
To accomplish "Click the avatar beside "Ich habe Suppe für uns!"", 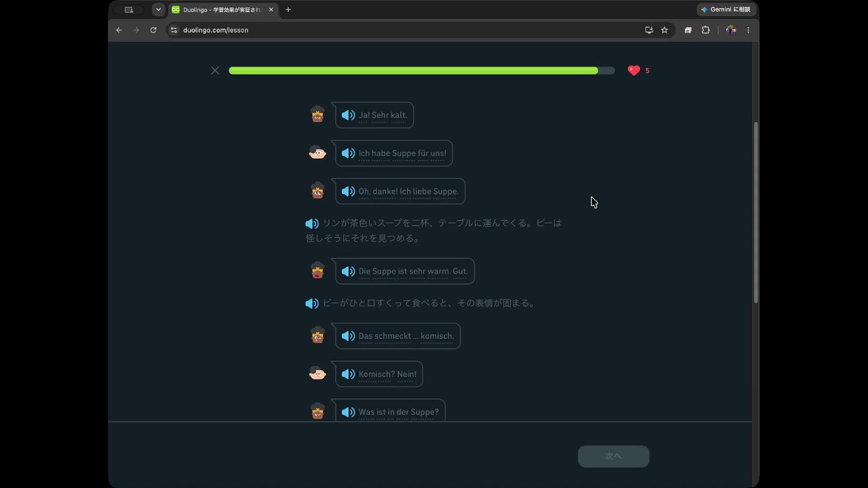I will click(317, 152).
